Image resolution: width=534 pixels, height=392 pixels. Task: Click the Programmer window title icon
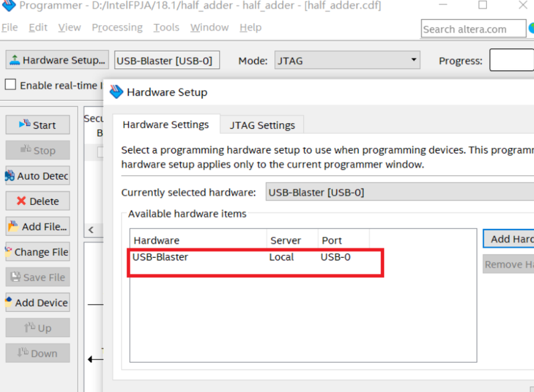point(9,5)
